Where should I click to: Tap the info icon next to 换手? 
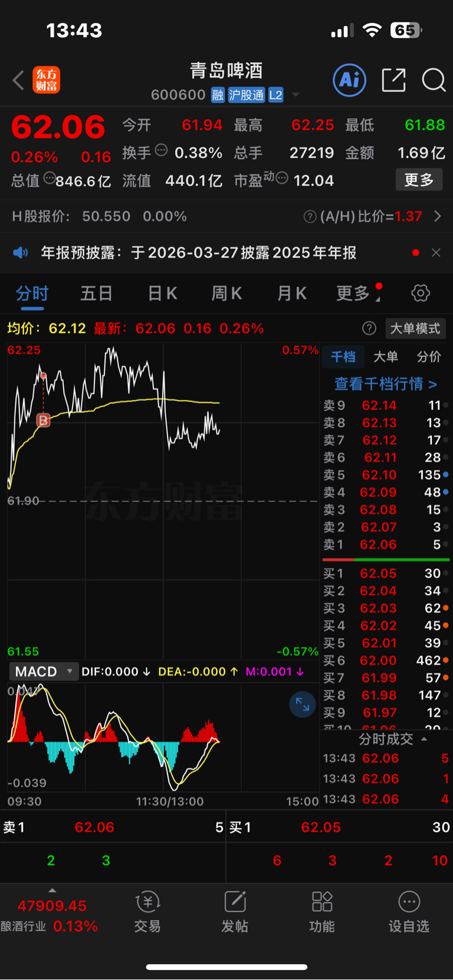pyautogui.click(x=161, y=150)
